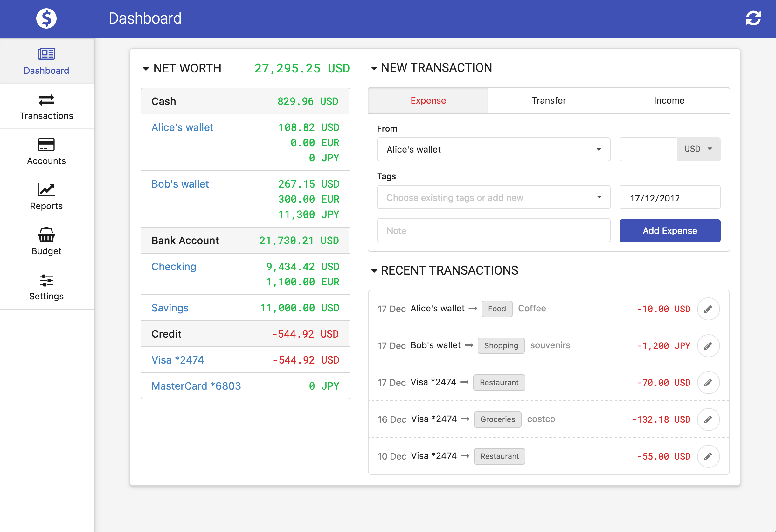776x532 pixels.
Task: Click the Add Expense button
Action: (669, 231)
